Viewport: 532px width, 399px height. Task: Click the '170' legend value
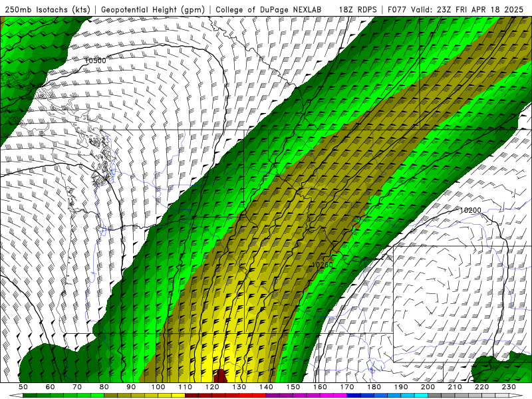pos(347,387)
